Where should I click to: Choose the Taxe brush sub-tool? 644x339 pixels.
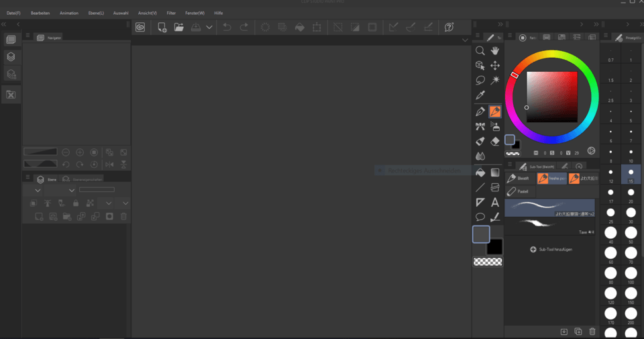point(550,226)
